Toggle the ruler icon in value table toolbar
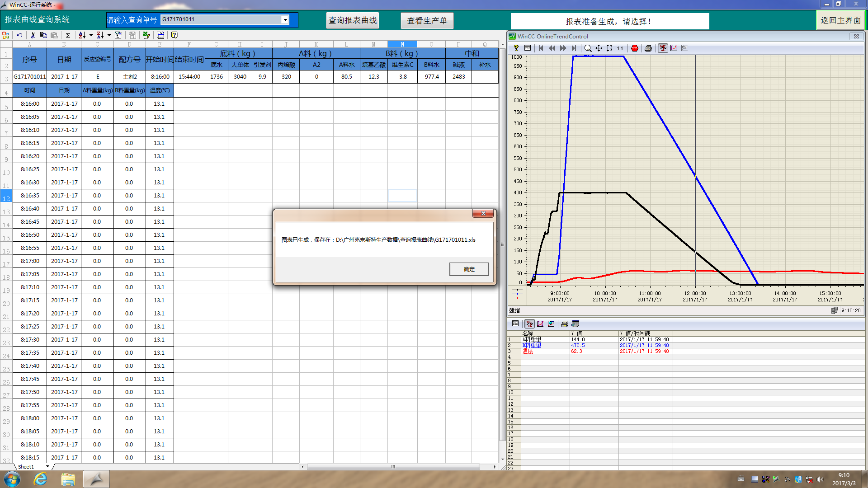This screenshot has height=488, width=868. click(529, 324)
